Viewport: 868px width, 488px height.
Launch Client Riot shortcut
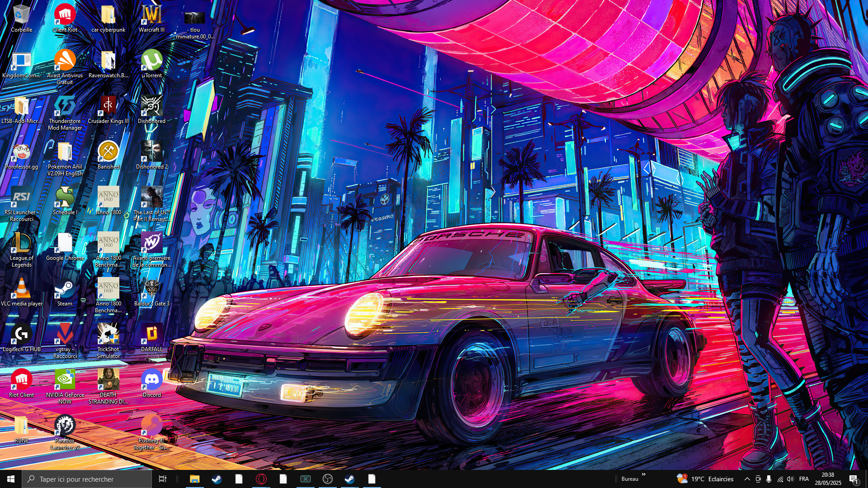(x=65, y=18)
